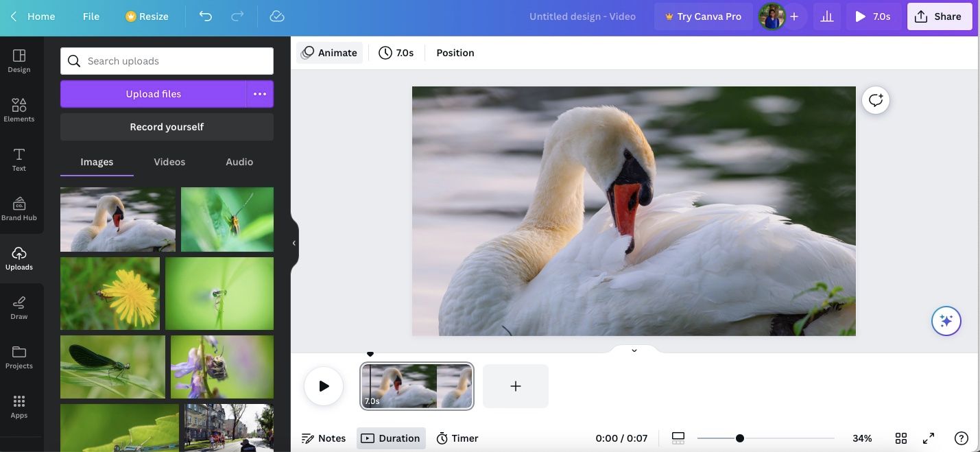
Task: Collapse the left panel with chevron arrow
Action: (294, 242)
